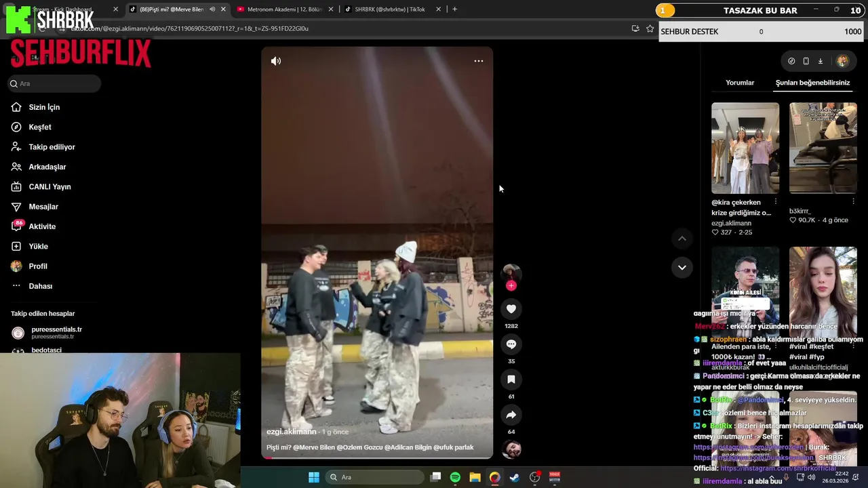Mute the TikTok video with speaker icon

coord(276,61)
